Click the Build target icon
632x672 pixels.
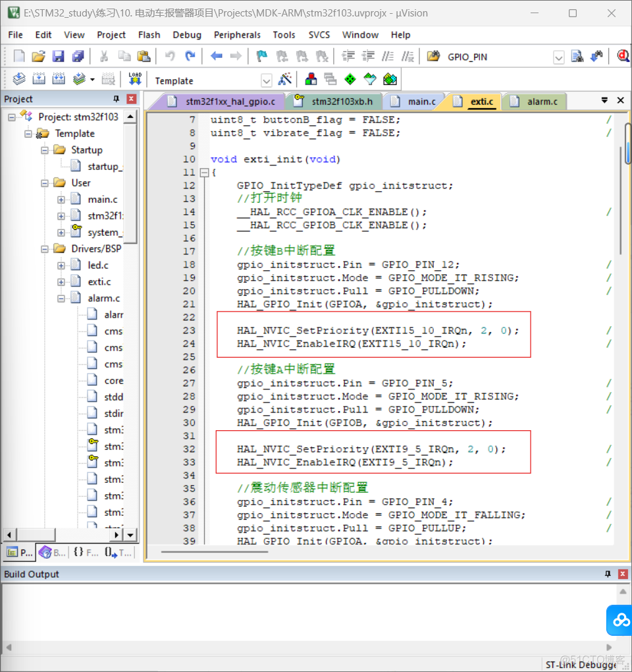(x=39, y=80)
